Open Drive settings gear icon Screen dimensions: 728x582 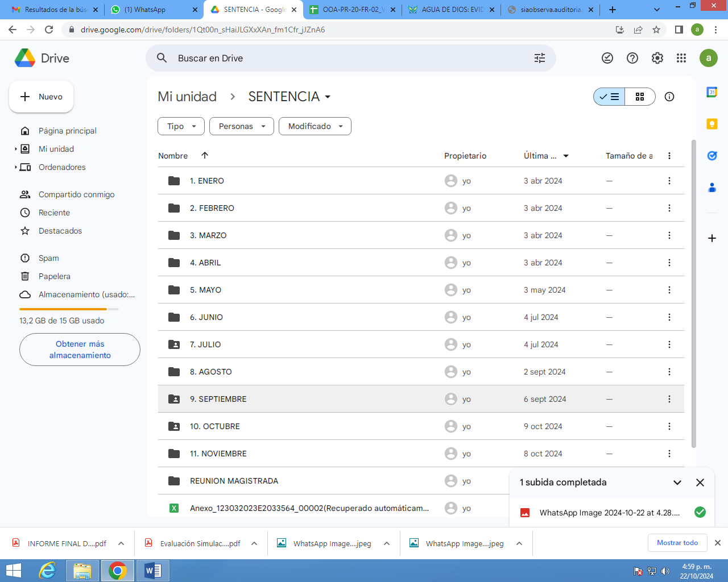[657, 58]
